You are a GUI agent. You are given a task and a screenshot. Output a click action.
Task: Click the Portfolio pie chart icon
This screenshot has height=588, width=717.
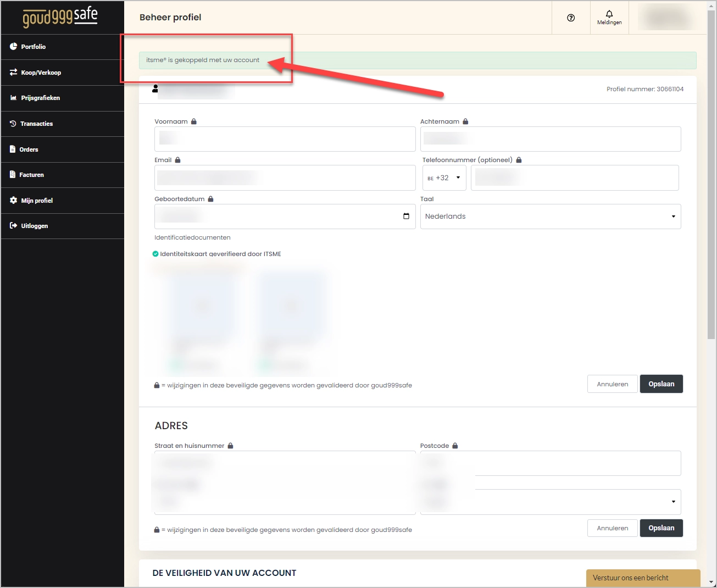[x=14, y=47]
